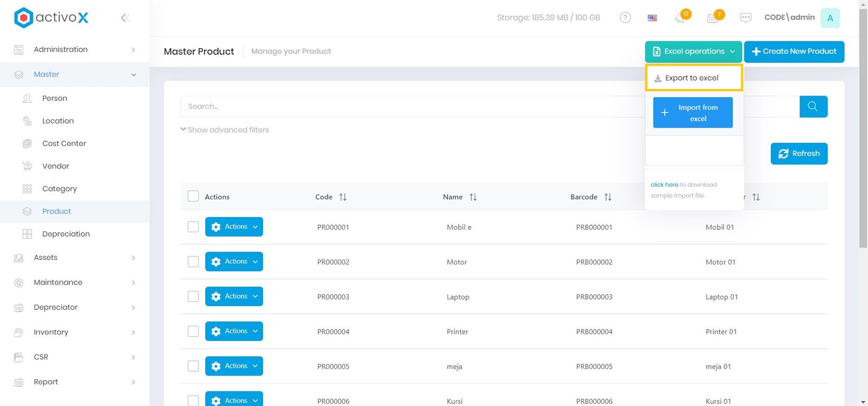The image size is (868, 406).
Task: Select the checkbox for Laptop row
Action: click(193, 296)
